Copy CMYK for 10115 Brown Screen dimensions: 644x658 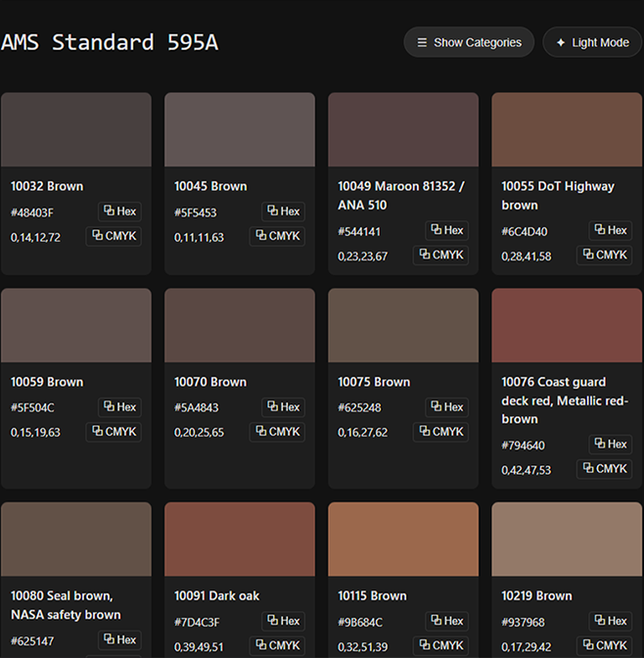click(x=441, y=646)
